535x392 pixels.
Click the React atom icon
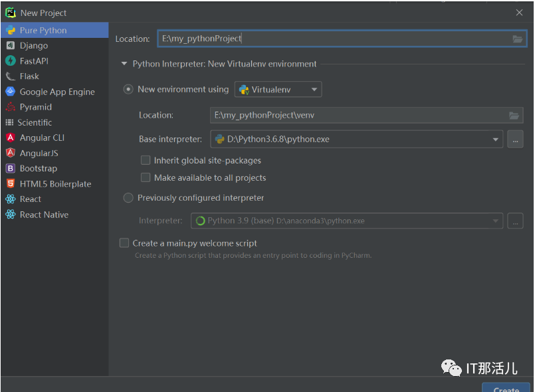pos(11,199)
